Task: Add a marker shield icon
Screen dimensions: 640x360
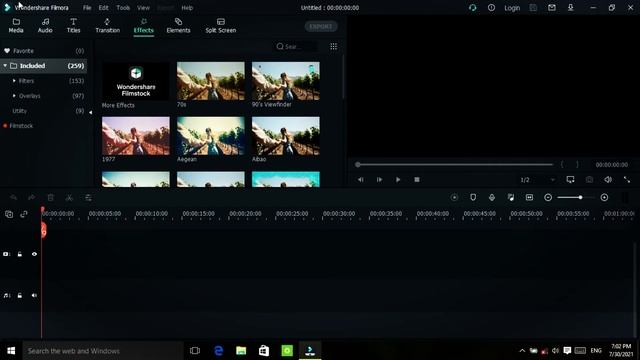Action: (x=473, y=198)
